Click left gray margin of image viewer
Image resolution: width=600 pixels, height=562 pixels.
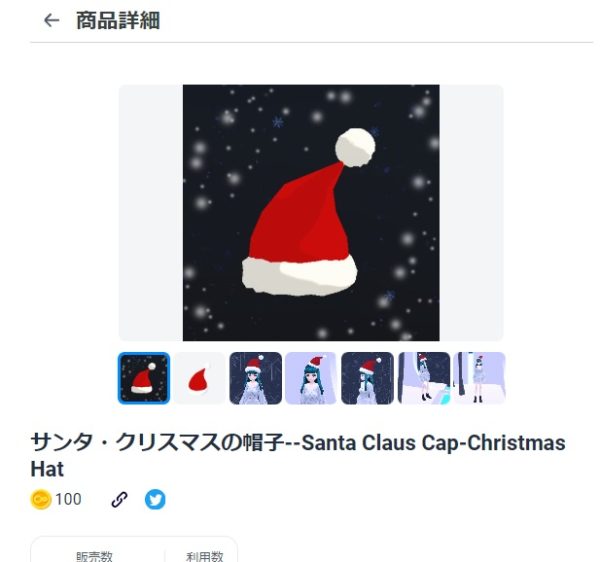[x=151, y=213]
